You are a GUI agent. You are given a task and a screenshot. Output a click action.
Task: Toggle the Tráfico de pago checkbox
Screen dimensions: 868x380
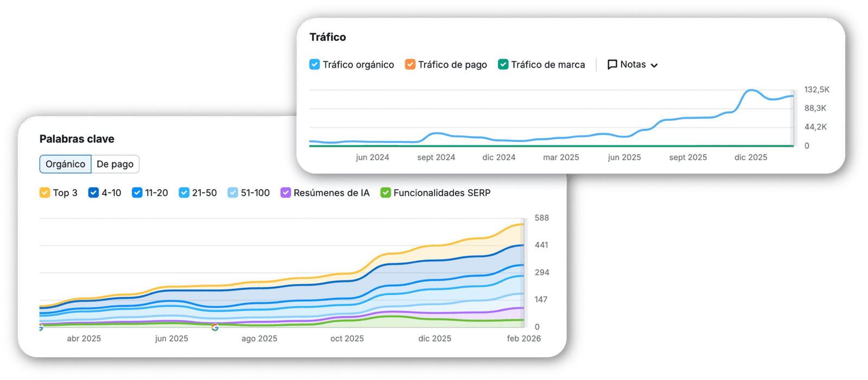[410, 65]
